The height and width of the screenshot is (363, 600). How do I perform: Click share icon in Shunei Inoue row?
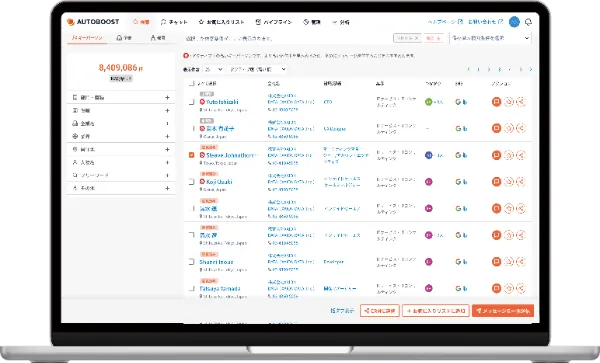[x=520, y=262]
